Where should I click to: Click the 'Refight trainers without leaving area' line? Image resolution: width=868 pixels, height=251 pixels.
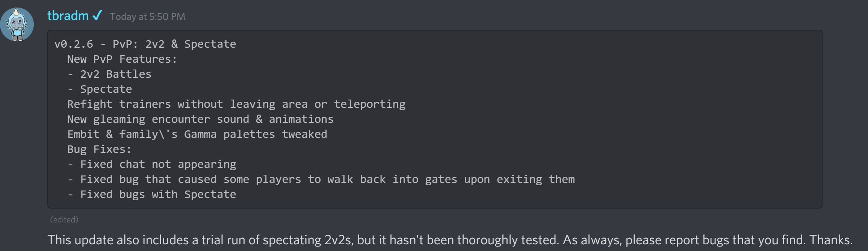(x=236, y=104)
